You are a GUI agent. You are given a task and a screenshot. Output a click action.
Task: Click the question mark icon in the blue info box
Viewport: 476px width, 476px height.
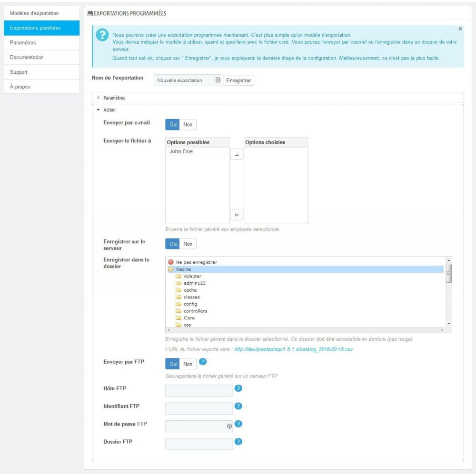tap(102, 35)
